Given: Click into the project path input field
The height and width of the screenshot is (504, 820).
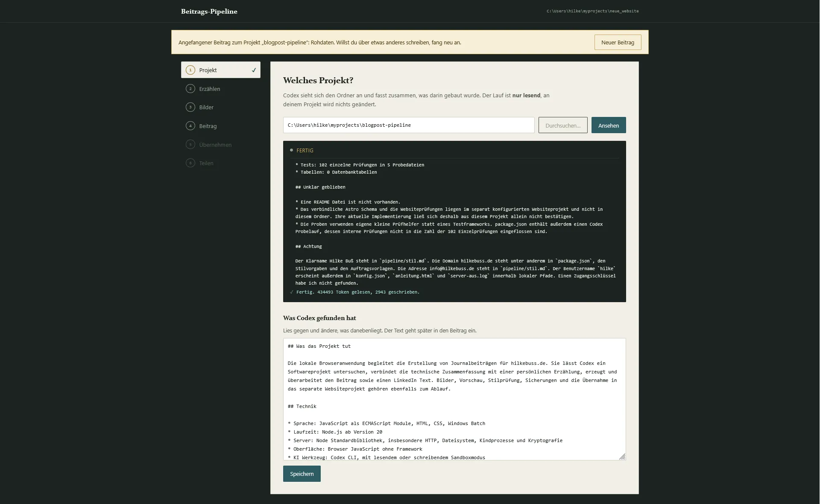Looking at the screenshot, I should (409, 125).
